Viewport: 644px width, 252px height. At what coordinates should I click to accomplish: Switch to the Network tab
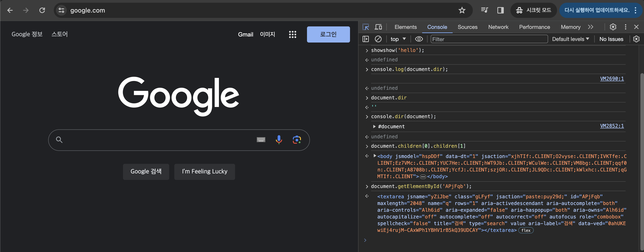click(x=498, y=27)
